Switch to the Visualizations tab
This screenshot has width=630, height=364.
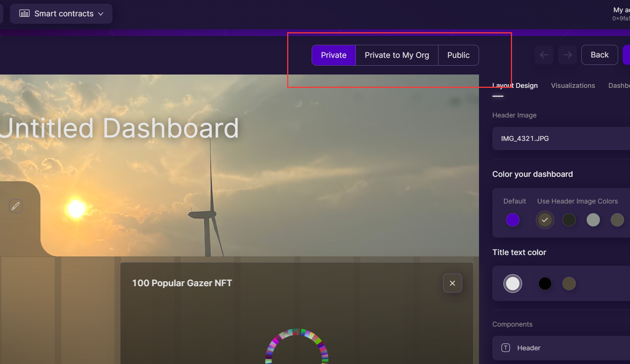point(573,86)
